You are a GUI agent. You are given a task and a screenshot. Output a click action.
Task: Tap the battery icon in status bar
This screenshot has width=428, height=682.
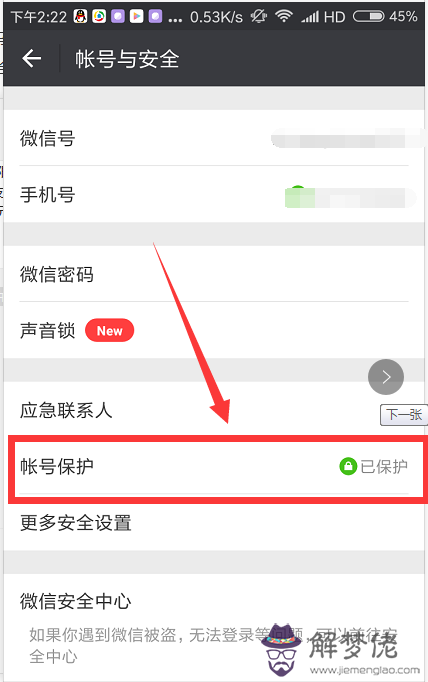coord(368,17)
